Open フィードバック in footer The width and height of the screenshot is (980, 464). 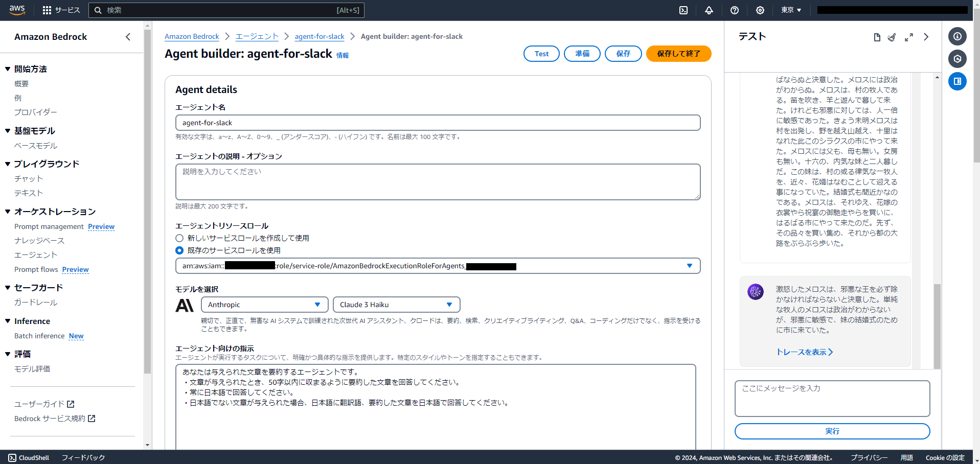(x=83, y=458)
